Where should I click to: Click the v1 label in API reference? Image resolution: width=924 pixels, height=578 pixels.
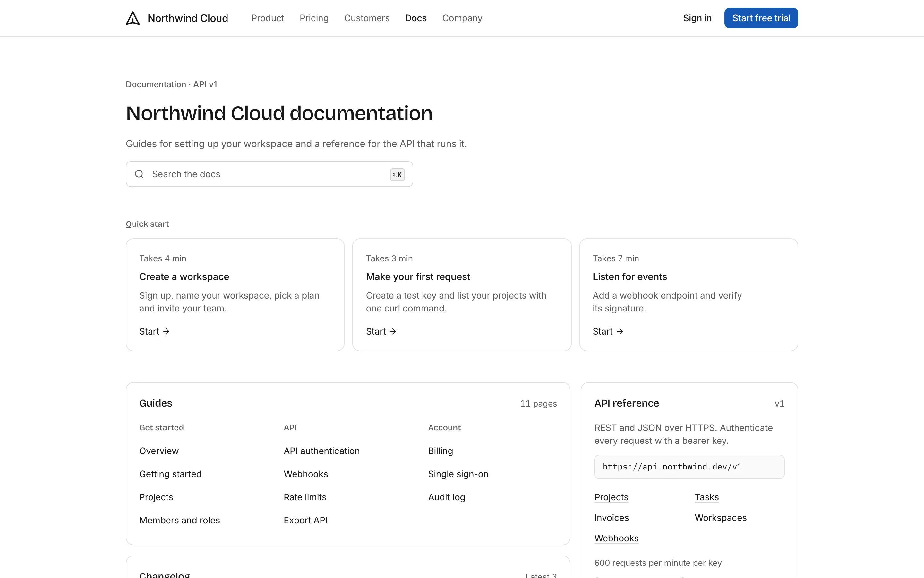(x=779, y=404)
